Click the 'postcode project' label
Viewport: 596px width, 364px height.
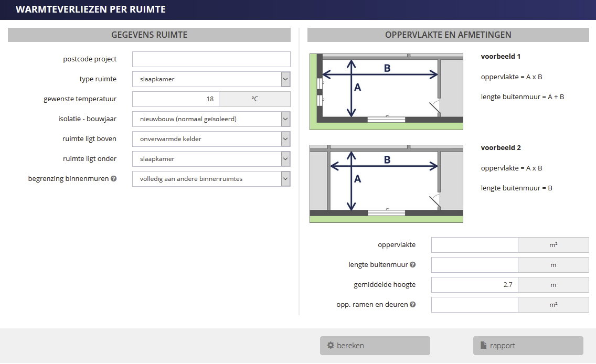(90, 59)
